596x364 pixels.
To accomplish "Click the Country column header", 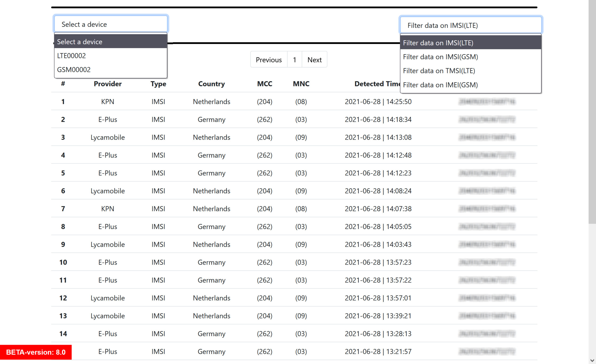I will coord(211,84).
